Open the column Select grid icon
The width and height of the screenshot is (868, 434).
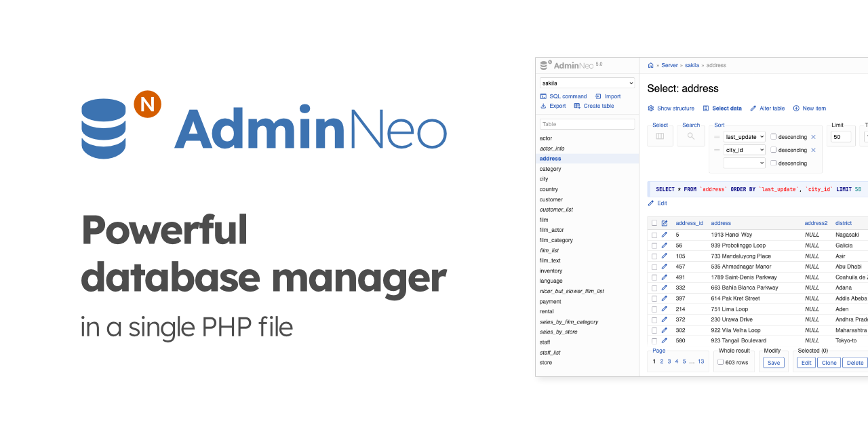pyautogui.click(x=660, y=136)
